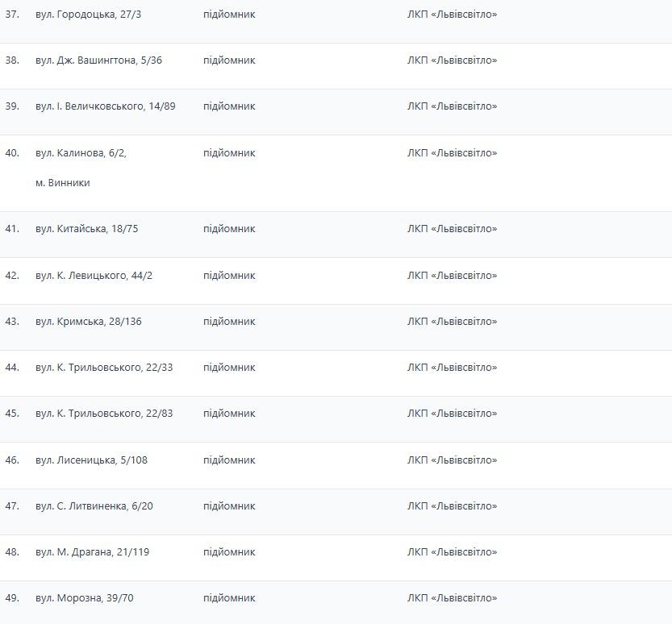672x624 pixels.
Task: Click address вул. Городоцька, 27/3
Action: click(88, 14)
